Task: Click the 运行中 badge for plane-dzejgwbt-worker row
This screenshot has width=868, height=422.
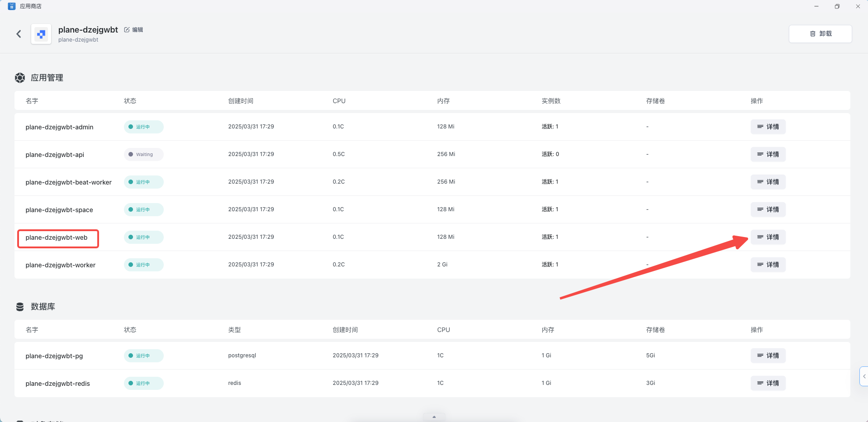Action: (x=144, y=265)
